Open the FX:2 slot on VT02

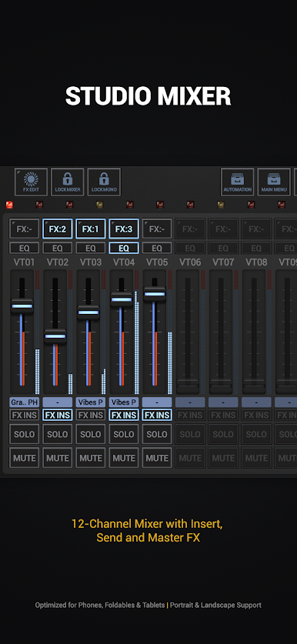click(x=58, y=229)
